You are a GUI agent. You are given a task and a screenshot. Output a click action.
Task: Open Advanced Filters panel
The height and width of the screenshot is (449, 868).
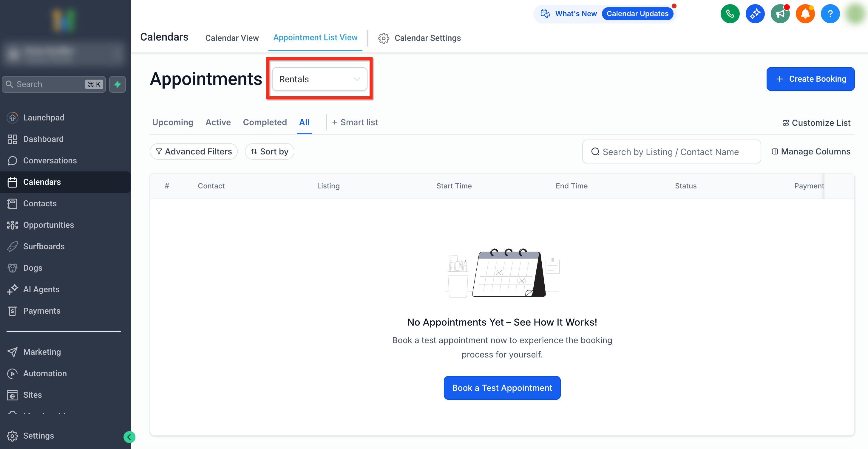[193, 151]
